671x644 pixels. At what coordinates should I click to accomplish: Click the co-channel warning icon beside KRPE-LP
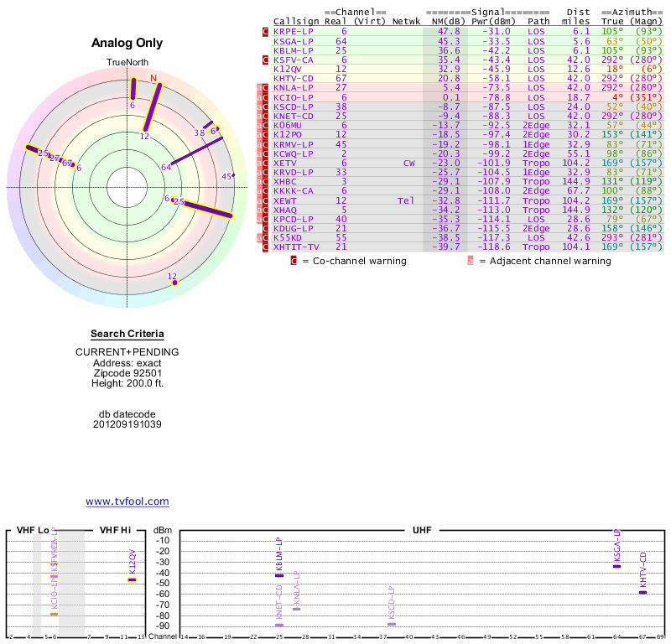pyautogui.click(x=265, y=32)
